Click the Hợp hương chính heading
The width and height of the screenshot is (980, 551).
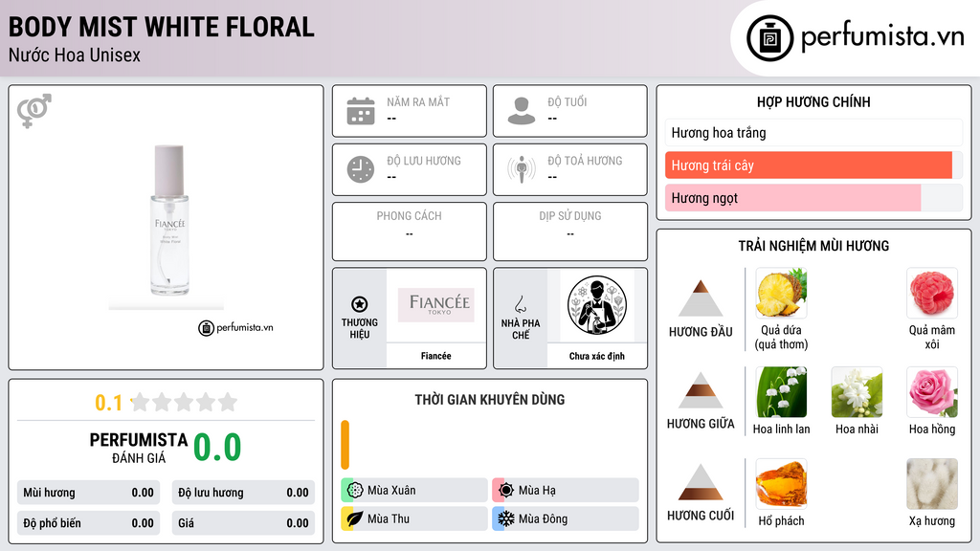(x=813, y=101)
